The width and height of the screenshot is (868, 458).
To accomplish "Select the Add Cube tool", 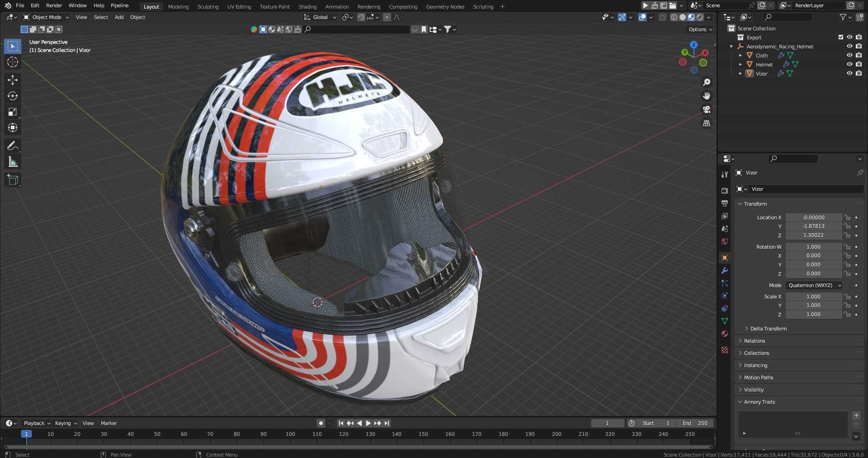I will click(x=13, y=179).
